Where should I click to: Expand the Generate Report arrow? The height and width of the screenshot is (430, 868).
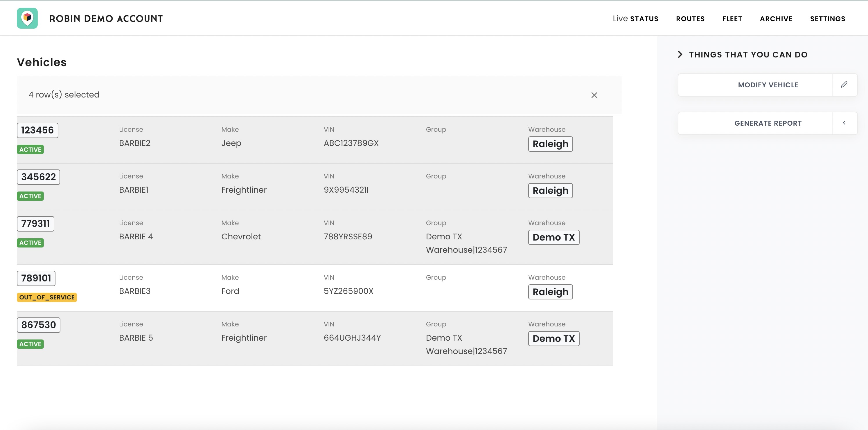(x=844, y=123)
